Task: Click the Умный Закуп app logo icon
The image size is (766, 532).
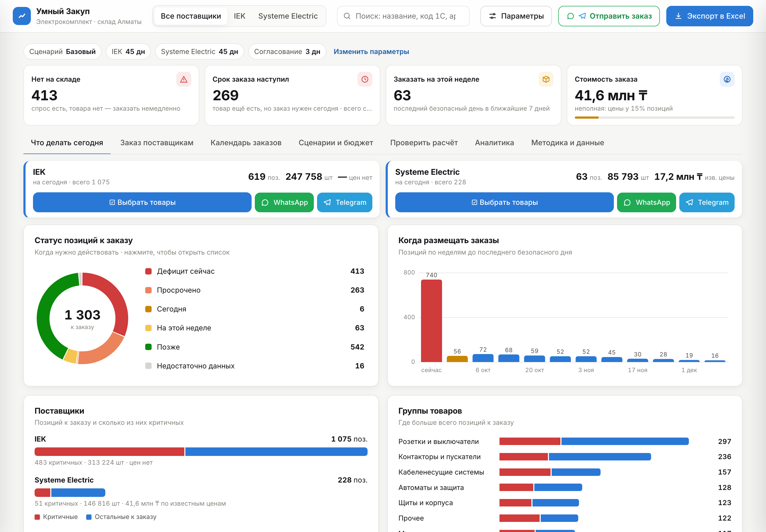Action: click(x=22, y=16)
